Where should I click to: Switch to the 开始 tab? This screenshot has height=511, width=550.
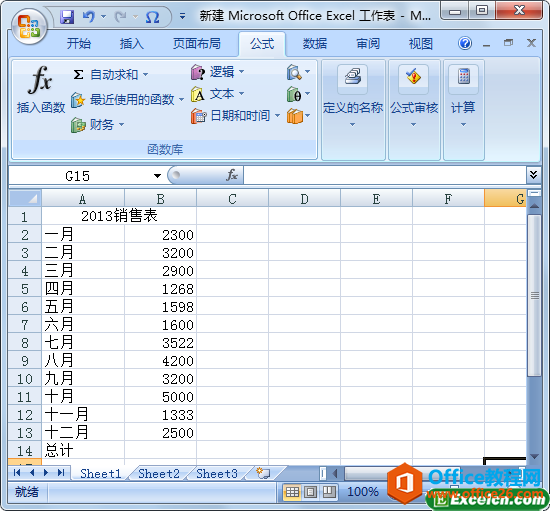tap(79, 44)
